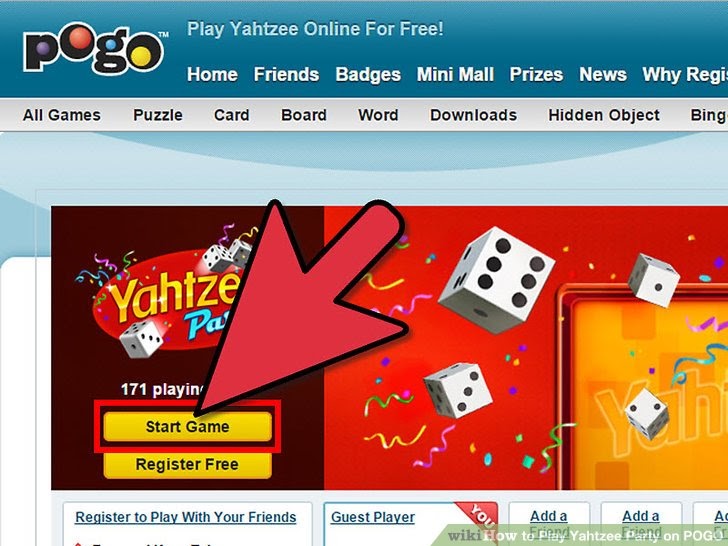This screenshot has height=546, width=728.
Task: Browse the Board games category
Action: (x=304, y=115)
